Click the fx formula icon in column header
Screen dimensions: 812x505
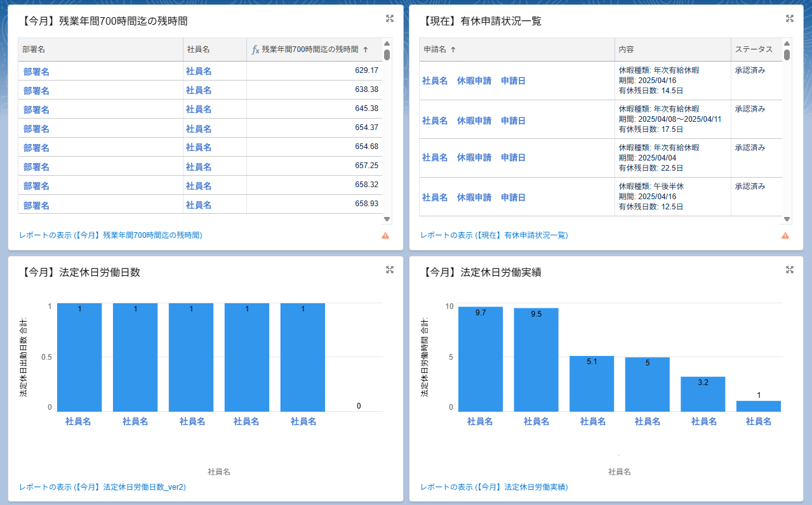255,49
